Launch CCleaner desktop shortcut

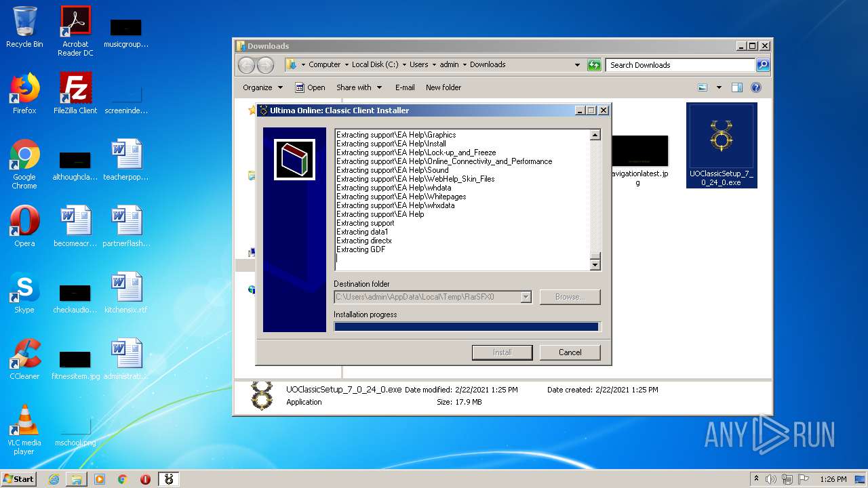click(x=24, y=359)
